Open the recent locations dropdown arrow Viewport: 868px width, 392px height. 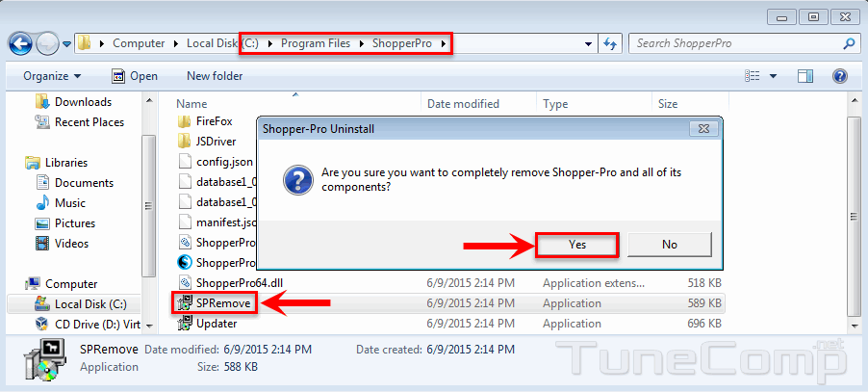pyautogui.click(x=67, y=43)
